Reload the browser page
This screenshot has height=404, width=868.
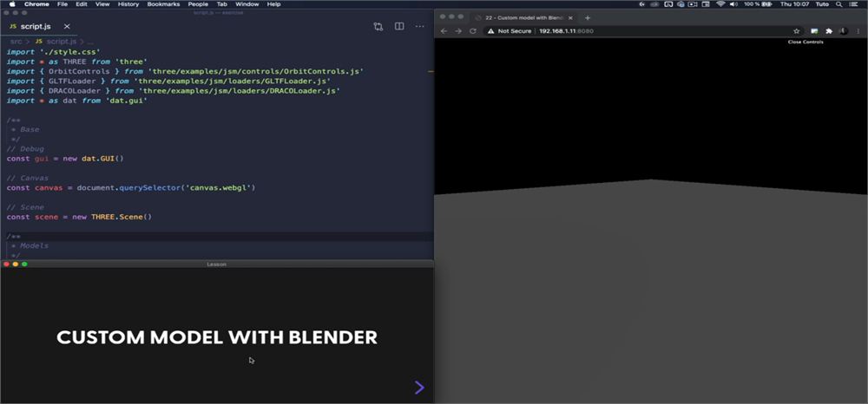point(473,31)
